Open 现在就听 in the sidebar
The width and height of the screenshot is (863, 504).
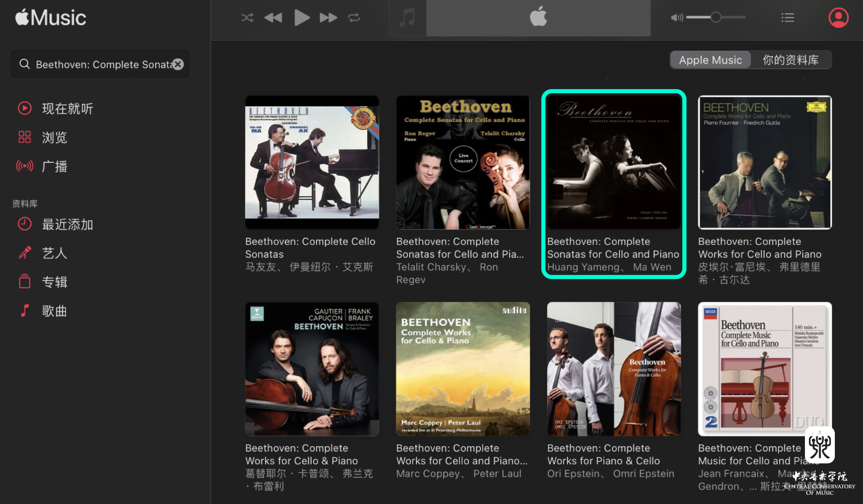(x=67, y=109)
